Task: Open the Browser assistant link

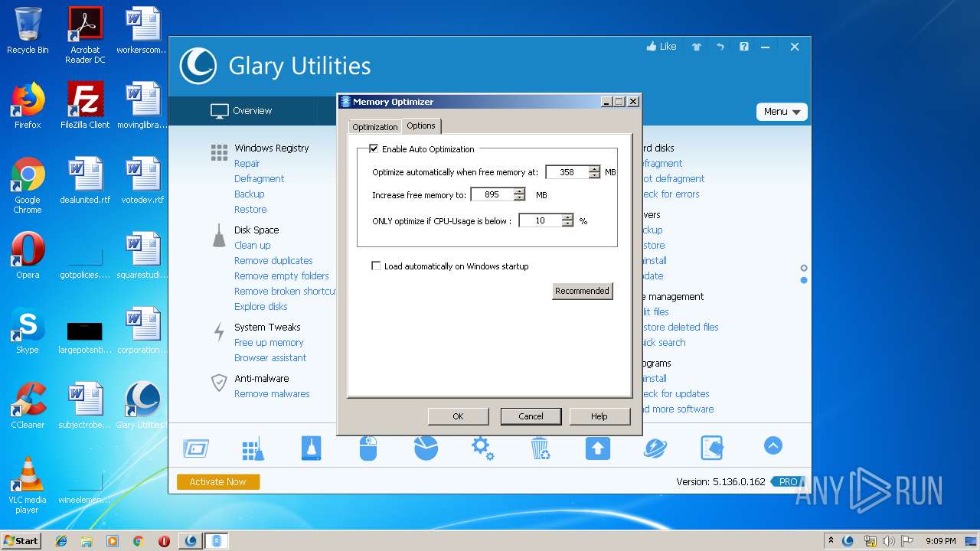Action: click(x=270, y=358)
